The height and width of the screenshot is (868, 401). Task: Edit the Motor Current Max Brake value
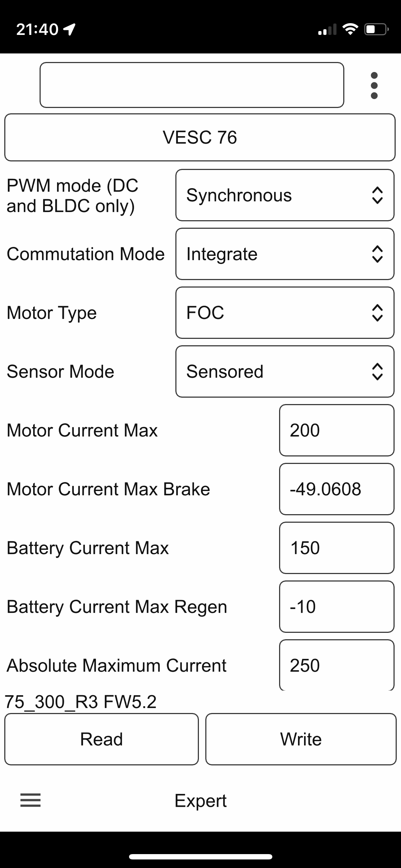(x=336, y=489)
